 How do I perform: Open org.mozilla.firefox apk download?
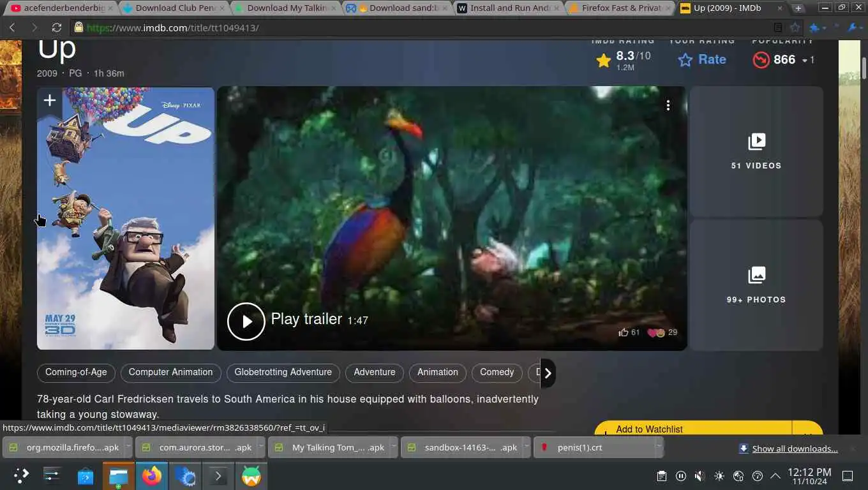[63, 448]
